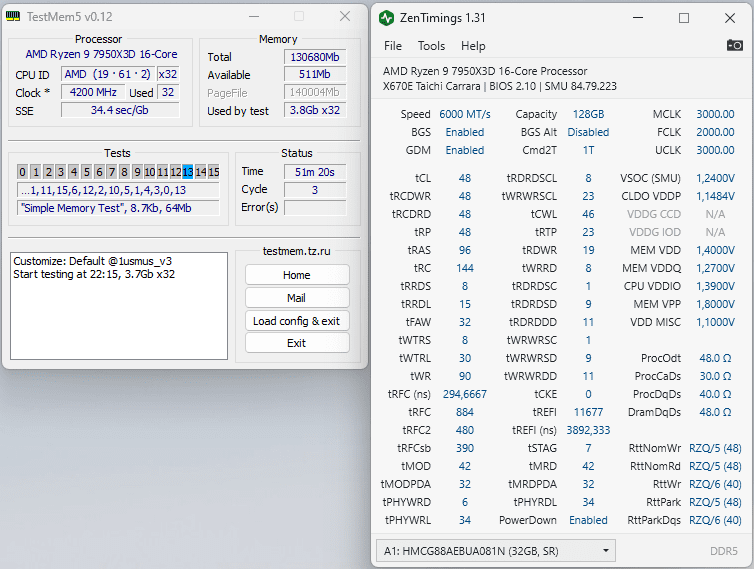Click Load config & exit button
Image resolution: width=754 pixels, height=569 pixels.
tap(297, 321)
